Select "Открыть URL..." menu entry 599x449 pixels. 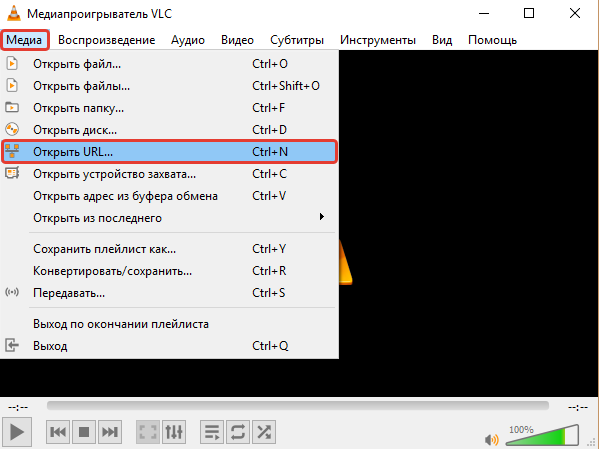(x=169, y=152)
